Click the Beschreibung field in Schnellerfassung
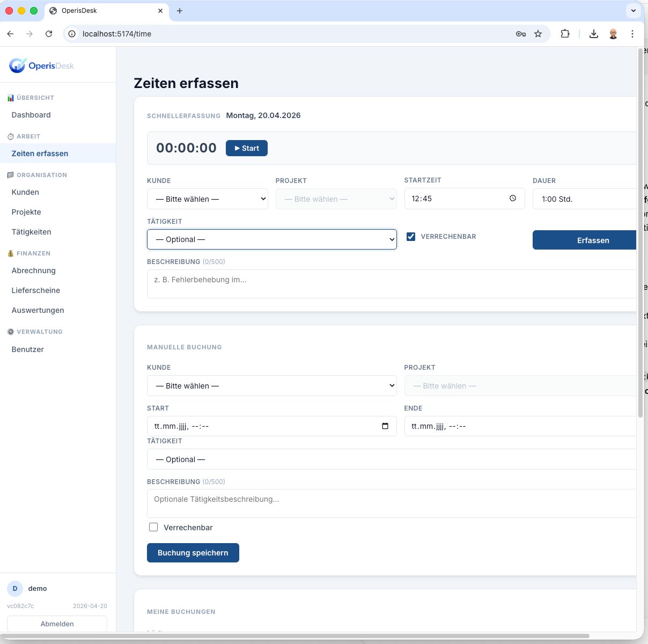648x644 pixels. pyautogui.click(x=392, y=284)
